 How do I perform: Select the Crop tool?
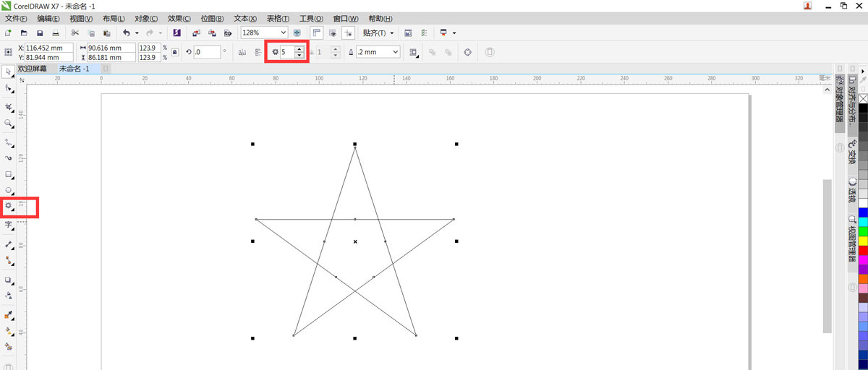pyautogui.click(x=9, y=107)
